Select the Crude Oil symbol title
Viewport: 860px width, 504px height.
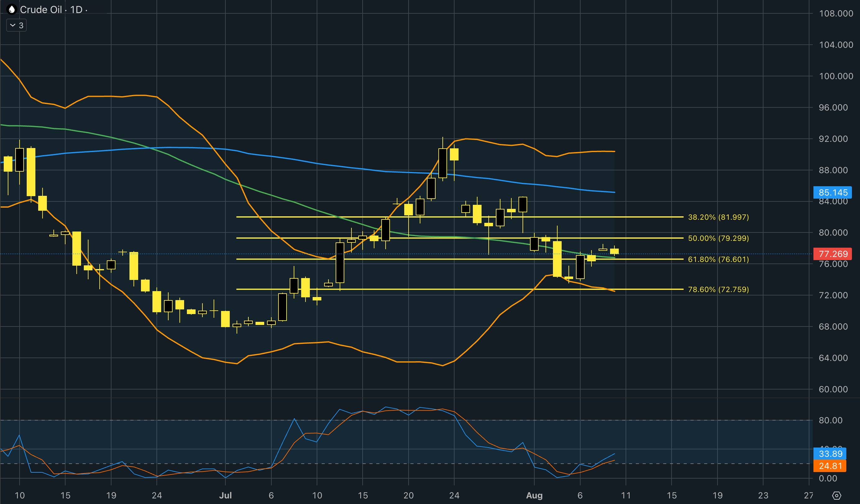[41, 10]
